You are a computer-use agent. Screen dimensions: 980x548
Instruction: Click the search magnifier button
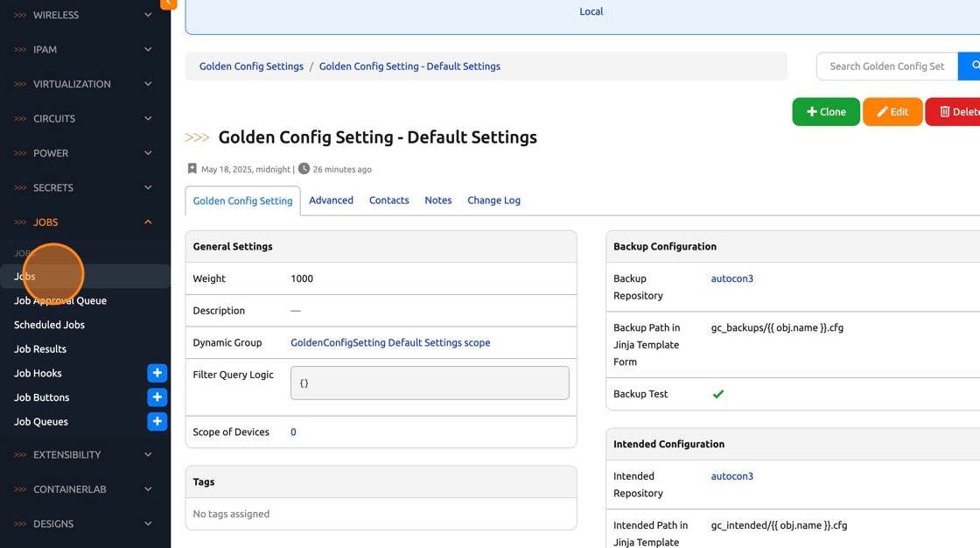(970, 66)
